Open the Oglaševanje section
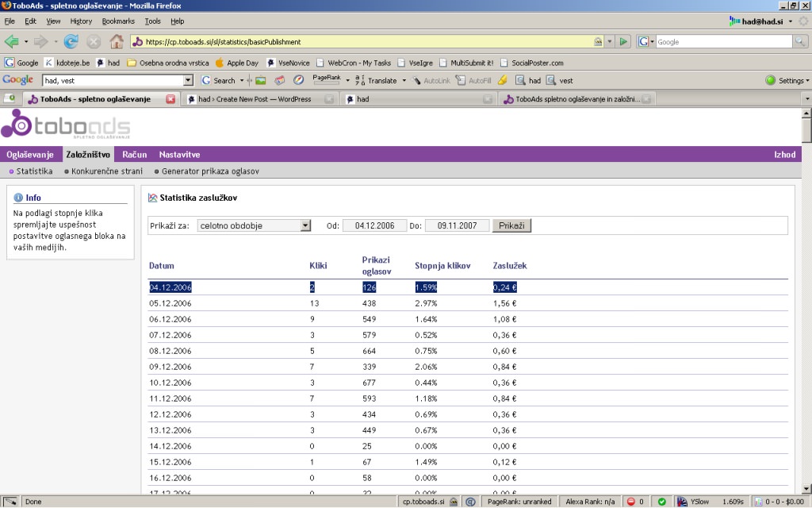Viewport: 812px width, 508px height. 30,155
